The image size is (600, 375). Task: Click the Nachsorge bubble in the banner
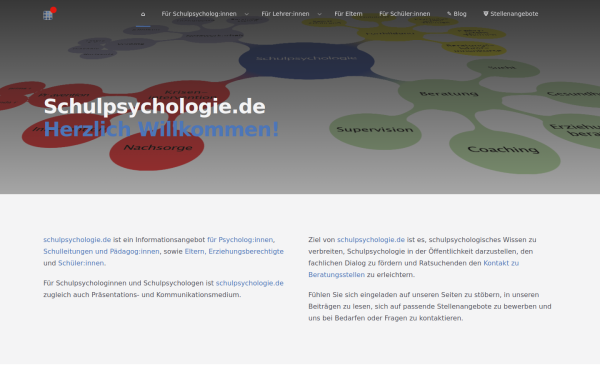click(157, 150)
